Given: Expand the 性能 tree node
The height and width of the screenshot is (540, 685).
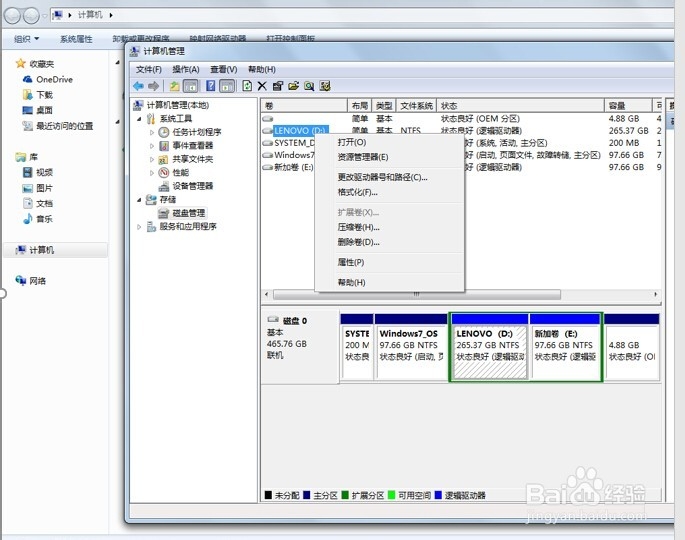Looking at the screenshot, I should (x=152, y=173).
